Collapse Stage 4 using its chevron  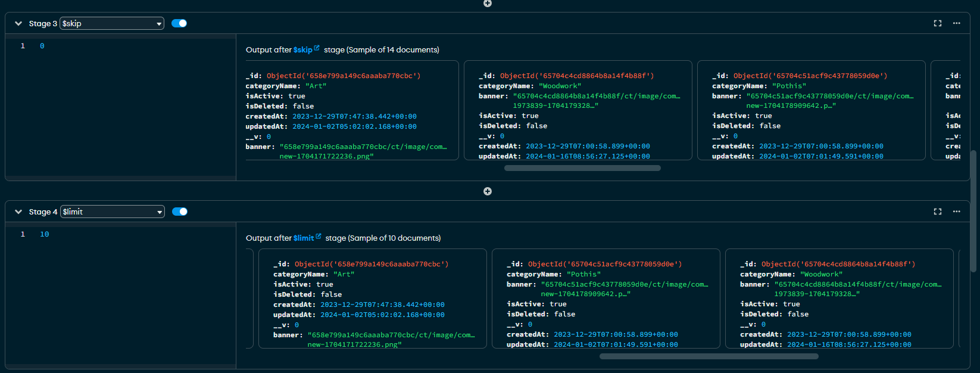[18, 212]
